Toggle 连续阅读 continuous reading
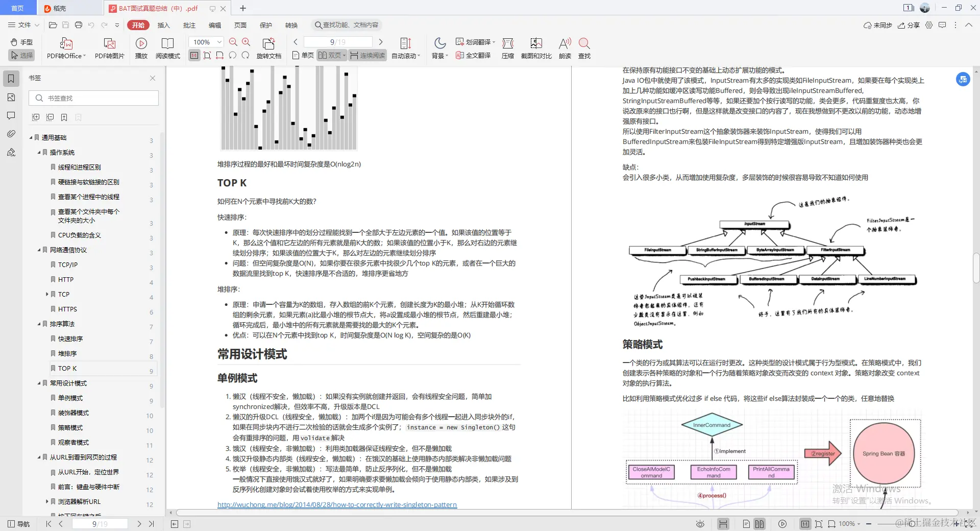The width and height of the screenshot is (980, 531). click(x=367, y=55)
